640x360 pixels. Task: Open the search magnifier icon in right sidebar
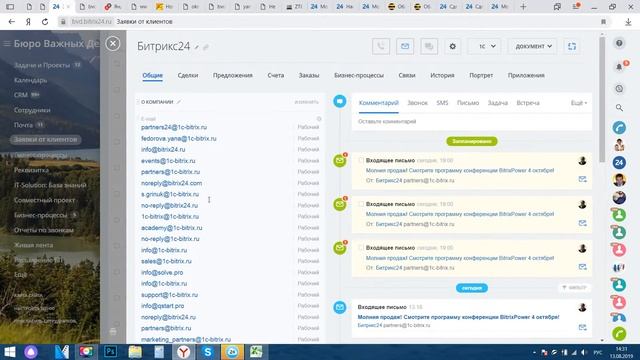click(x=619, y=108)
